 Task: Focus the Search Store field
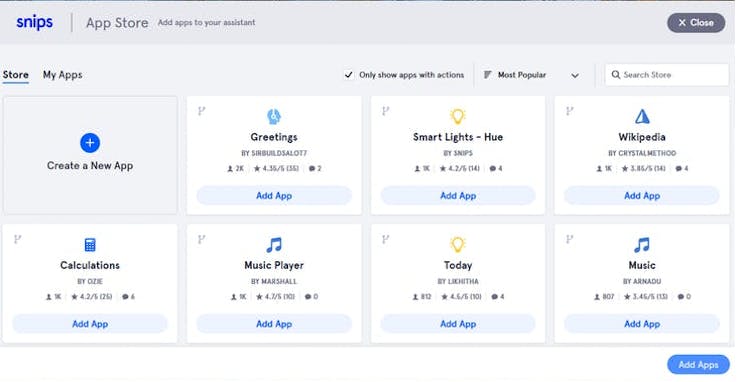[x=666, y=75]
